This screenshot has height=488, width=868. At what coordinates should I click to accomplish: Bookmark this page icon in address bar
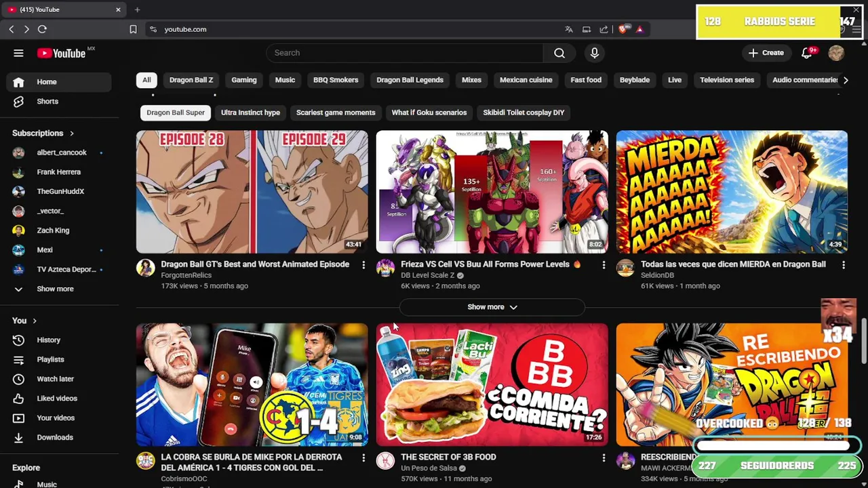[133, 29]
